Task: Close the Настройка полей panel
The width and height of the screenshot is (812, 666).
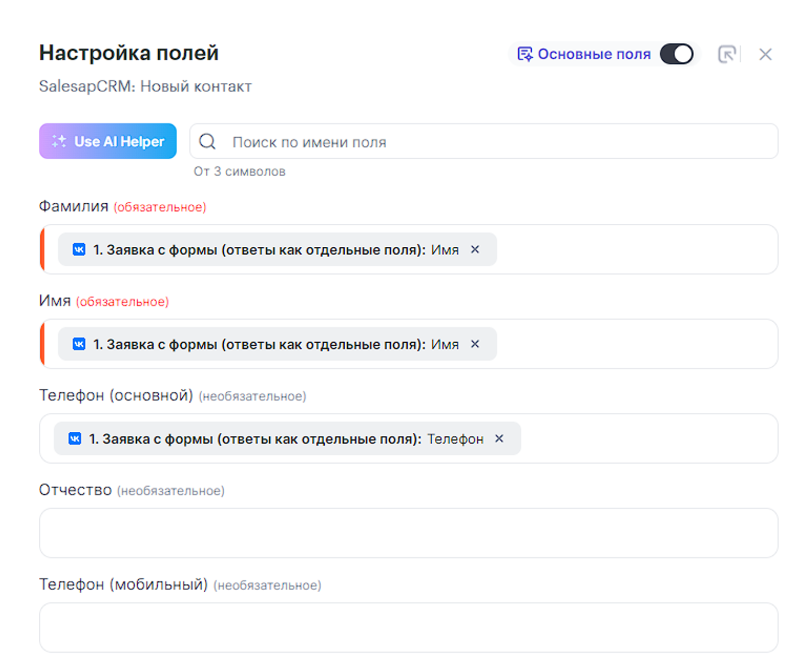Action: pos(765,54)
